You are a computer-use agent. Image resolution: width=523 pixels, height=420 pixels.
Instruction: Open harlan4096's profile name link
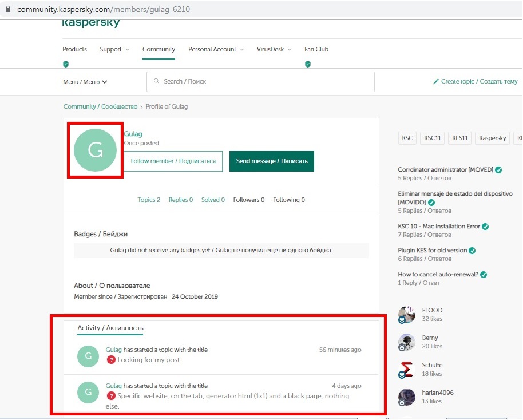[438, 393]
